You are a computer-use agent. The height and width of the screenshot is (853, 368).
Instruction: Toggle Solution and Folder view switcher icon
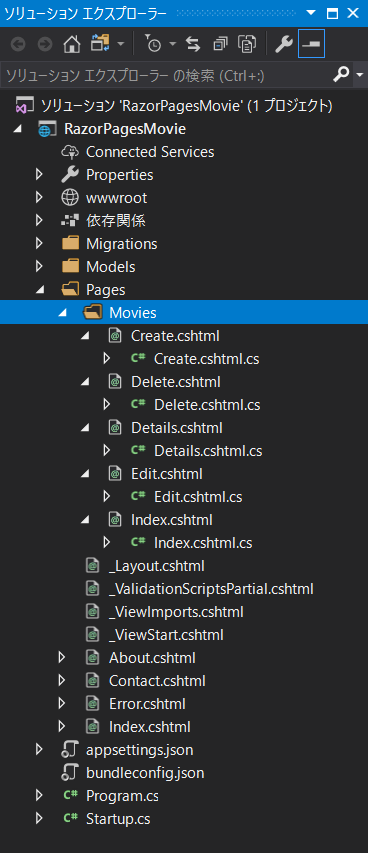click(100, 44)
